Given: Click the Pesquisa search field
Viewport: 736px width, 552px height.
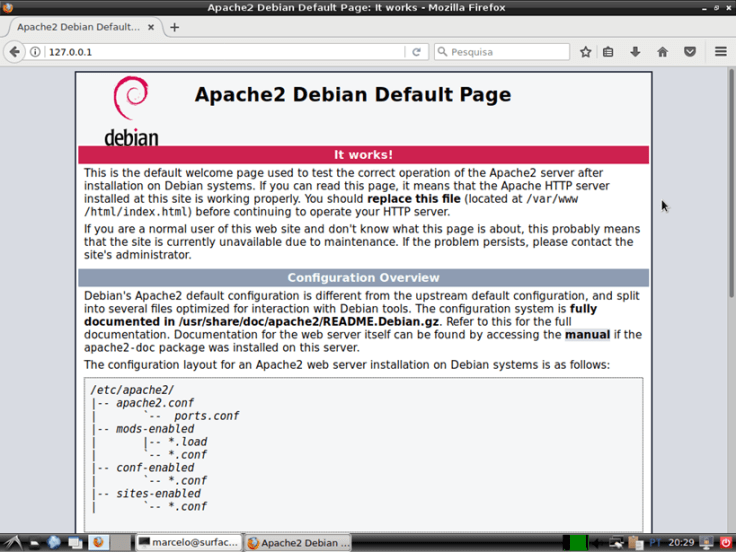Looking at the screenshot, I should (507, 52).
